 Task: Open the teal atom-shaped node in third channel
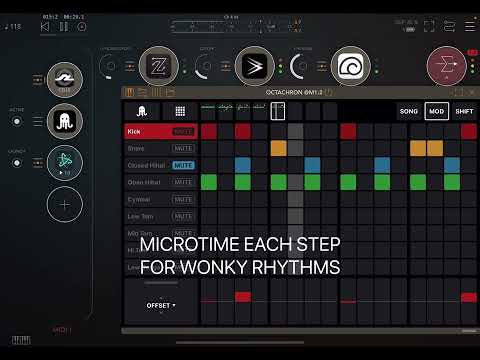pos(65,163)
